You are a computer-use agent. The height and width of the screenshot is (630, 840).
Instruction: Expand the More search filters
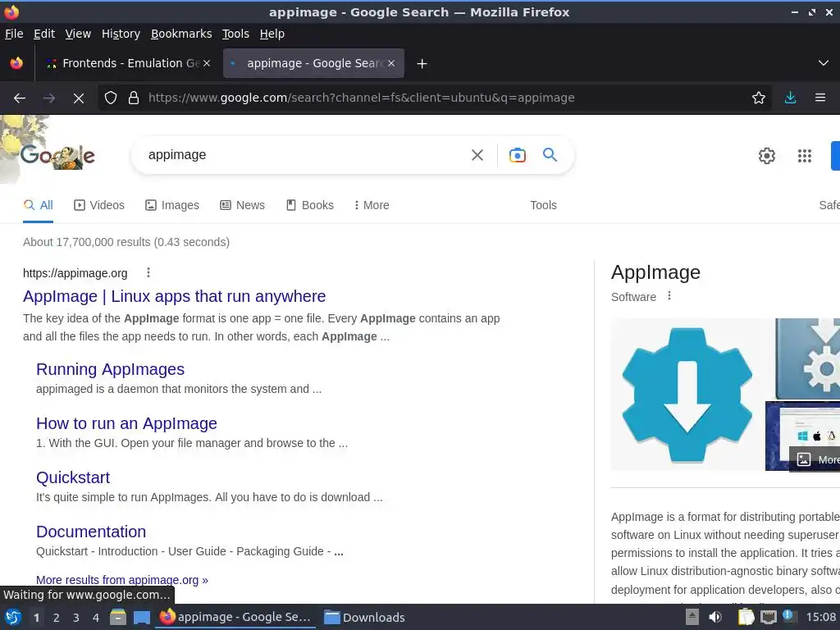(x=372, y=205)
